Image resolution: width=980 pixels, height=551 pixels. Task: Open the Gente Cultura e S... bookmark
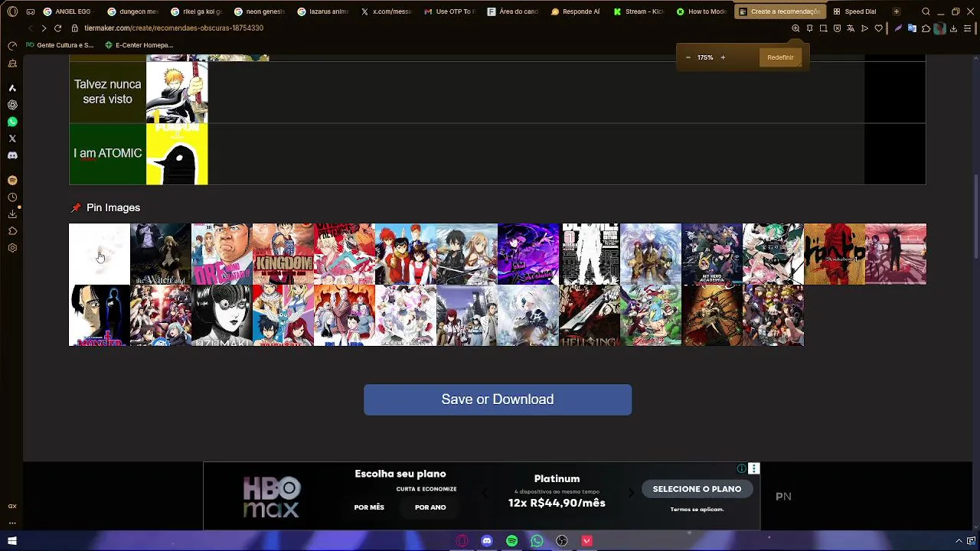60,45
